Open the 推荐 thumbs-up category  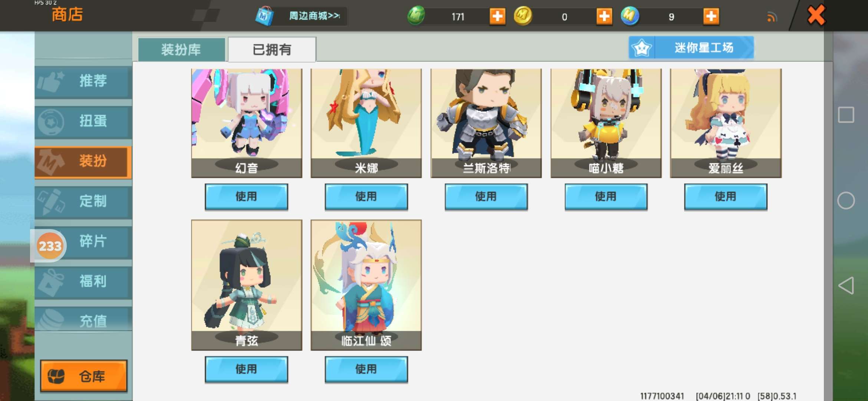click(x=83, y=81)
